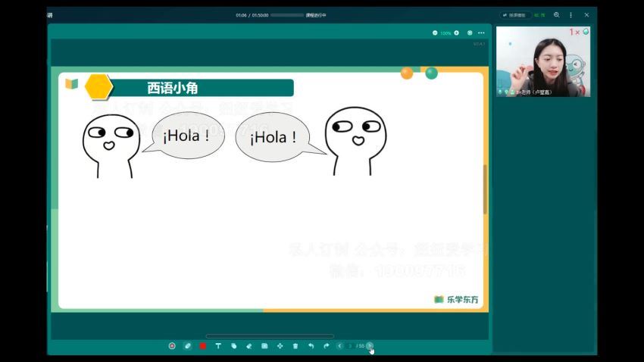Select the Text tool

218,346
